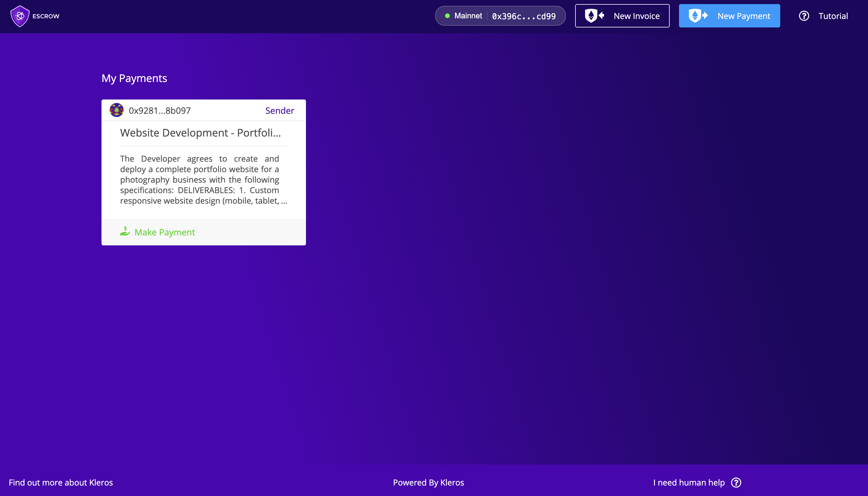Open Find out more about Kleros
868x496 pixels.
coord(61,482)
